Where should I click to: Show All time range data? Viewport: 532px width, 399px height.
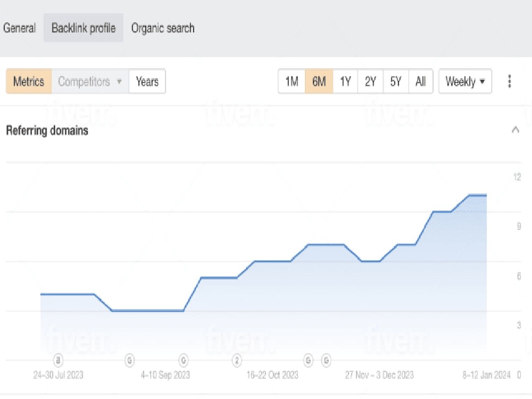(421, 81)
